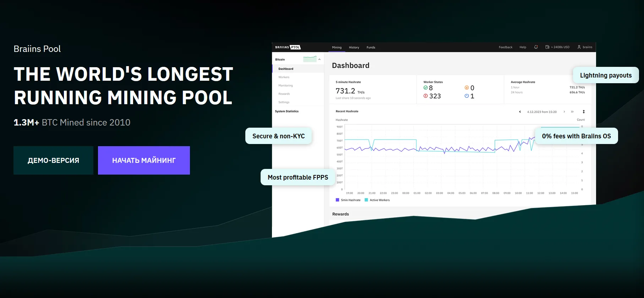Image resolution: width=644 pixels, height=298 pixels.
Task: Click the '731.2 TH/s' 5 minute hashrate value
Action: click(350, 91)
